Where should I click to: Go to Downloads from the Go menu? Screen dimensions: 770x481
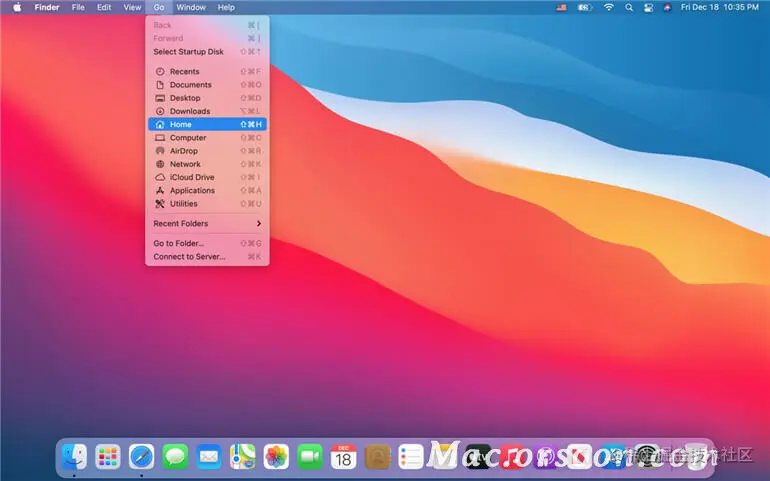pos(207,111)
